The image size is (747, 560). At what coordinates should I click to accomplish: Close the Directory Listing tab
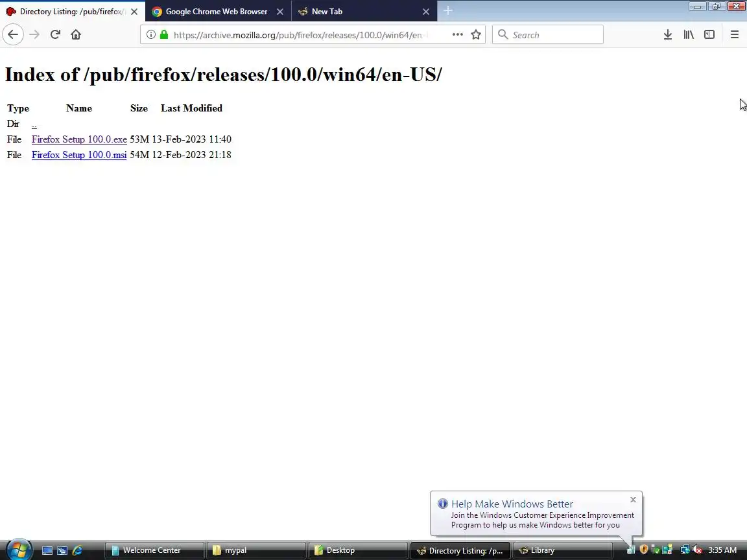pyautogui.click(x=134, y=12)
